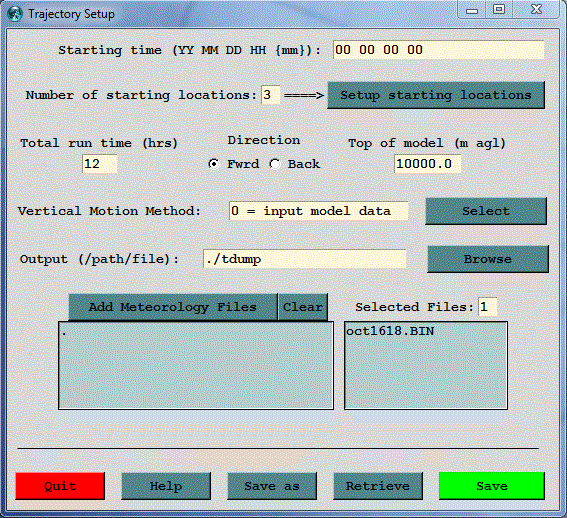Click the Number of starting locations field
Viewport: 567px width, 518px height.
click(270, 95)
